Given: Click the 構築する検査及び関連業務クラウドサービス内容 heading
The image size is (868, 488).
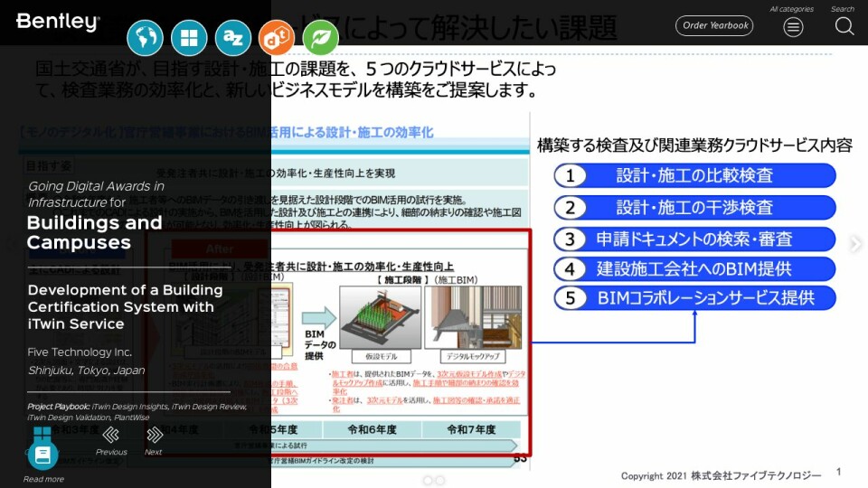Looking at the screenshot, I should [694, 145].
